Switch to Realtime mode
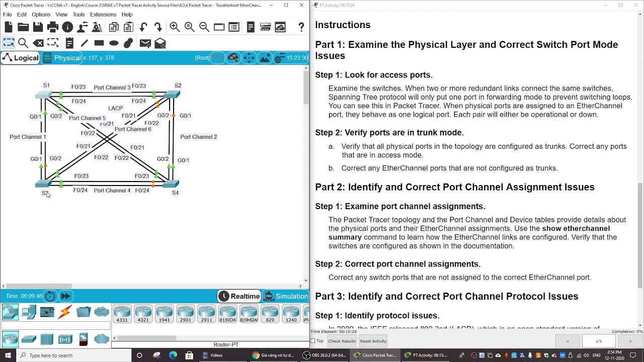 [239, 296]
